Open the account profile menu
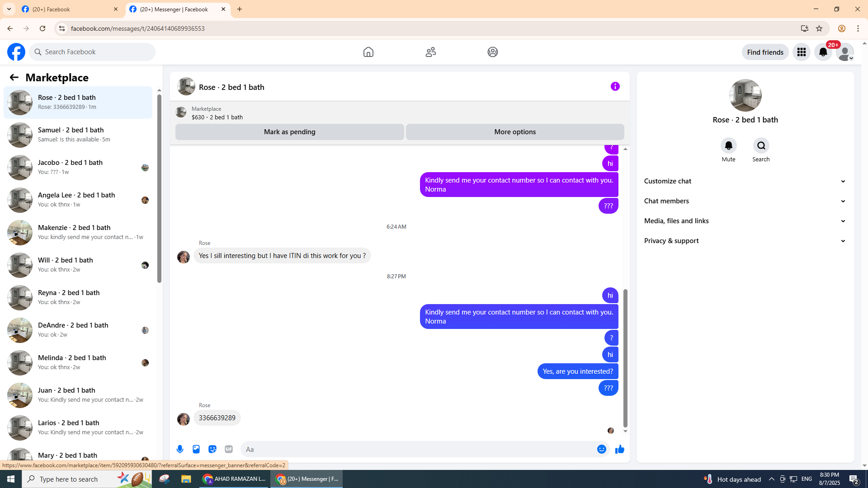868x488 pixels. coord(845,52)
